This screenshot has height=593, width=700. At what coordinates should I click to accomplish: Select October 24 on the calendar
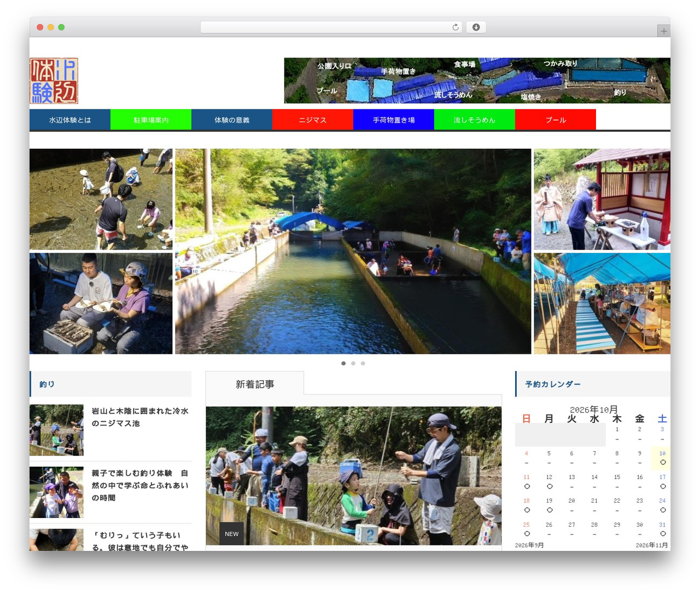click(x=662, y=505)
